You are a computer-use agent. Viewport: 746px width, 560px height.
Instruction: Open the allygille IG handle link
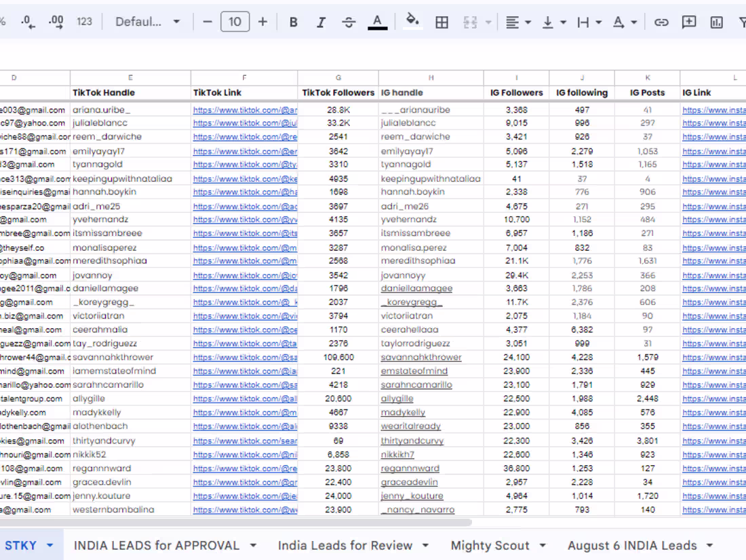click(x=397, y=399)
